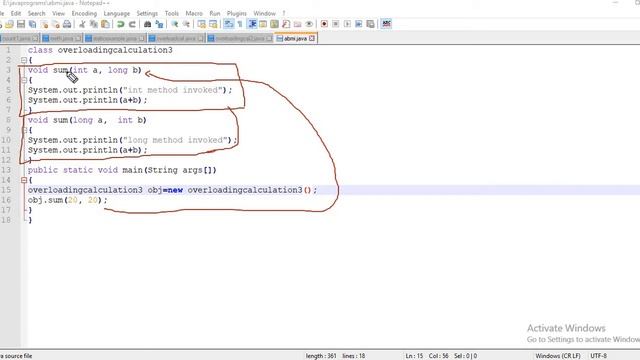
Task: Click line number 13 in the margin
Action: [x=6, y=170]
